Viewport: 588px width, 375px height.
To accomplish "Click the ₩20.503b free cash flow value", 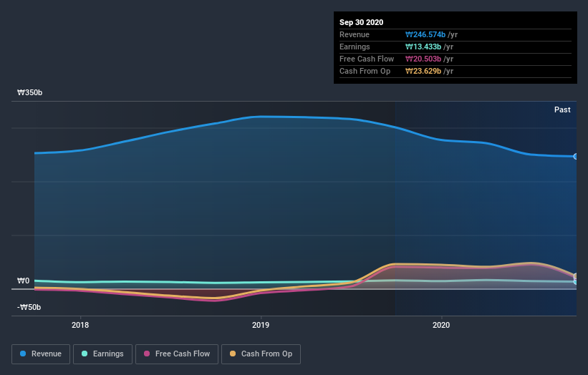I will click(423, 59).
